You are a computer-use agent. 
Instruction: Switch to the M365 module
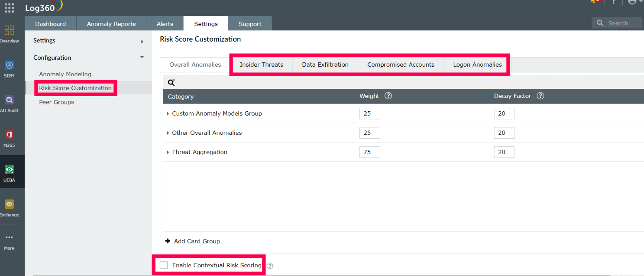(9, 134)
